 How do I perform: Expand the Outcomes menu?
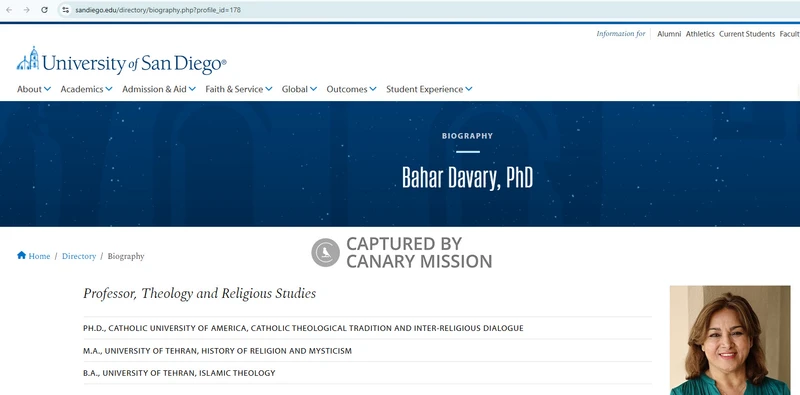click(x=352, y=89)
